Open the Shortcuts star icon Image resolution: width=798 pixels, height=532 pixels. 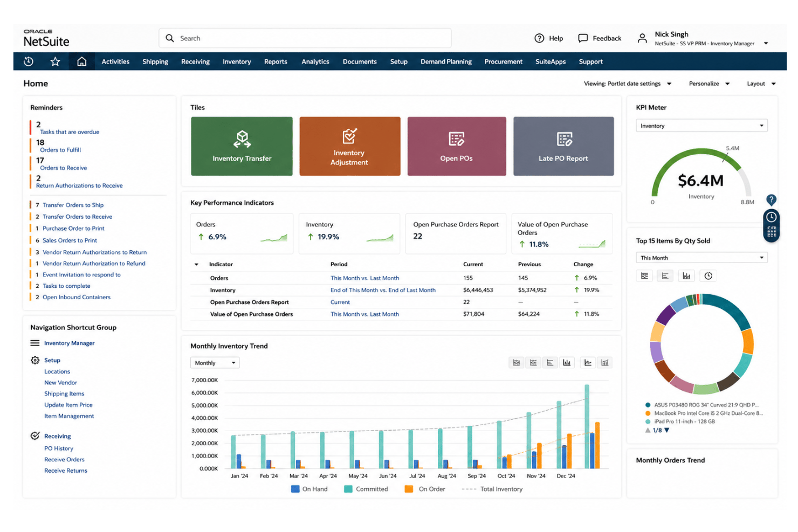coord(55,61)
